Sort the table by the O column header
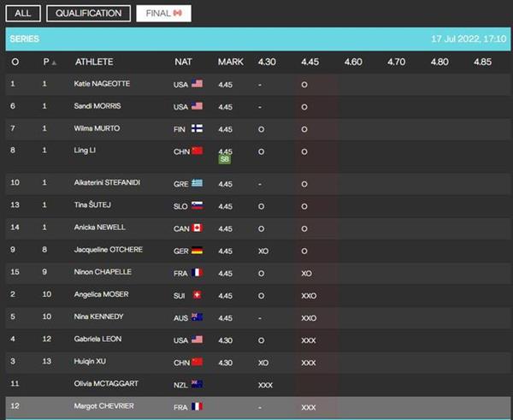This screenshot has width=513, height=420. [15, 62]
